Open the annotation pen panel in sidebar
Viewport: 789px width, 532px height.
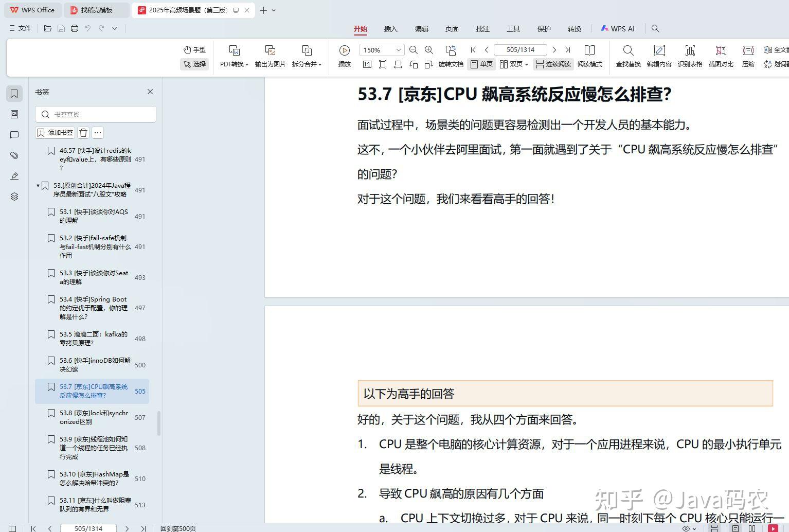14,175
